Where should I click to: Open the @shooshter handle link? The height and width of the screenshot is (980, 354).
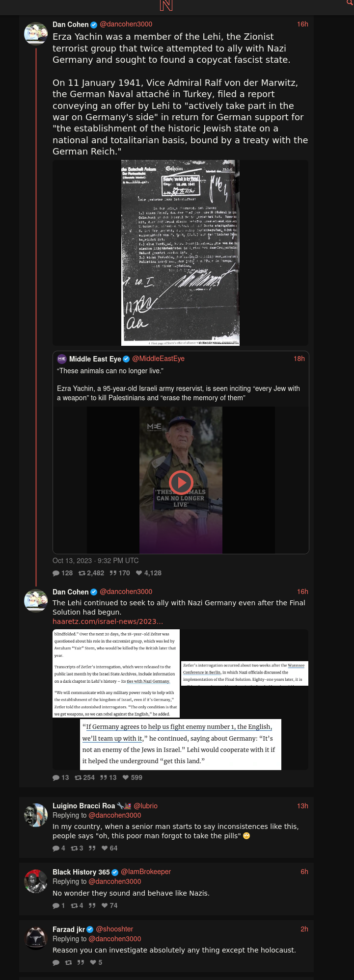[114, 929]
